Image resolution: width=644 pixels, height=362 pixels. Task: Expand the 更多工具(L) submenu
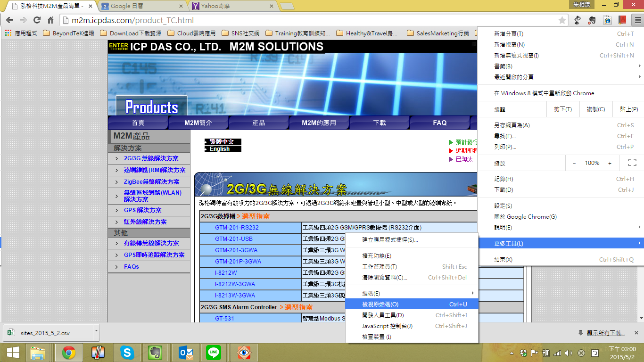(561, 243)
